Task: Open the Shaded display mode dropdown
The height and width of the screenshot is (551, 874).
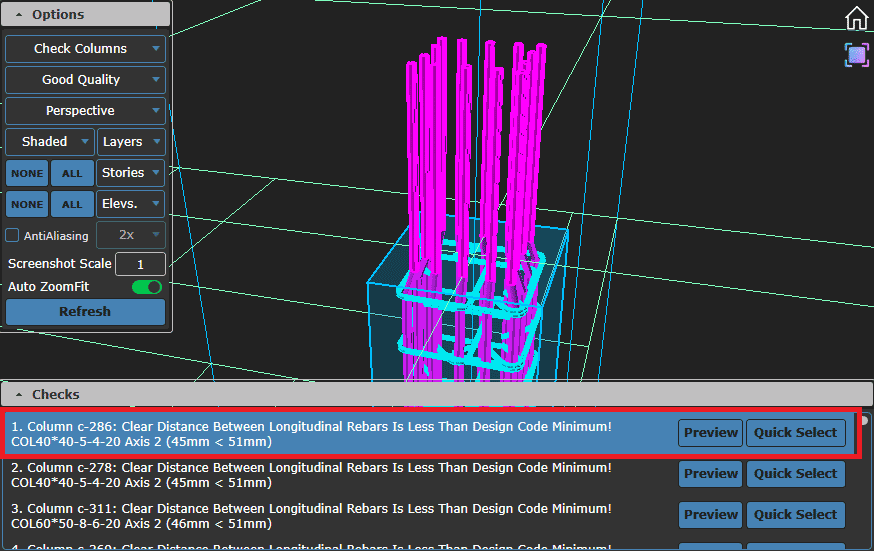Action: coord(49,142)
